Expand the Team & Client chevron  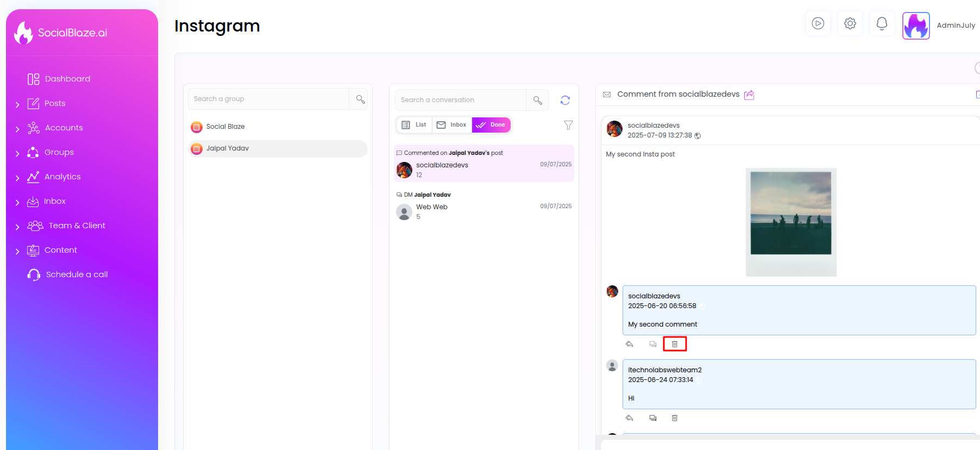click(17, 227)
